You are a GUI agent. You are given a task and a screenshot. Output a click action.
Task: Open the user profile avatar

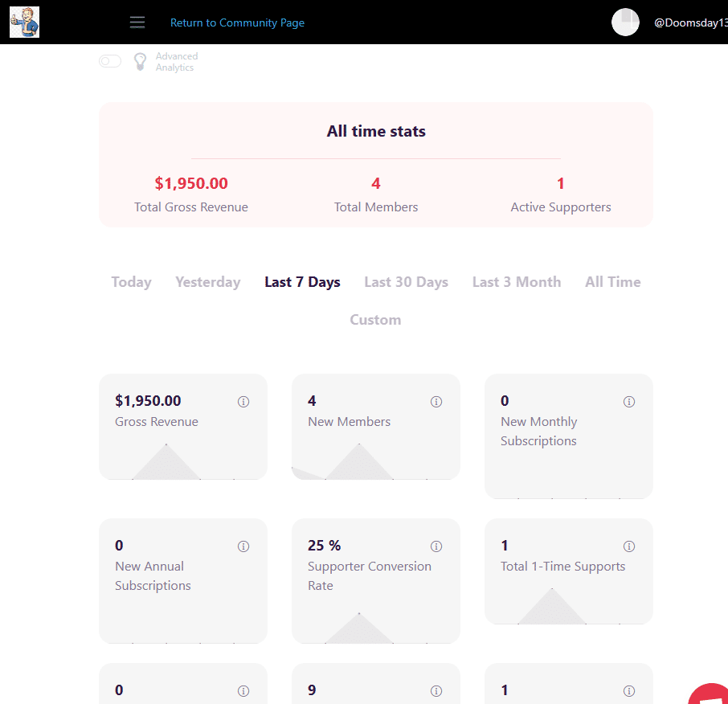[x=625, y=23]
